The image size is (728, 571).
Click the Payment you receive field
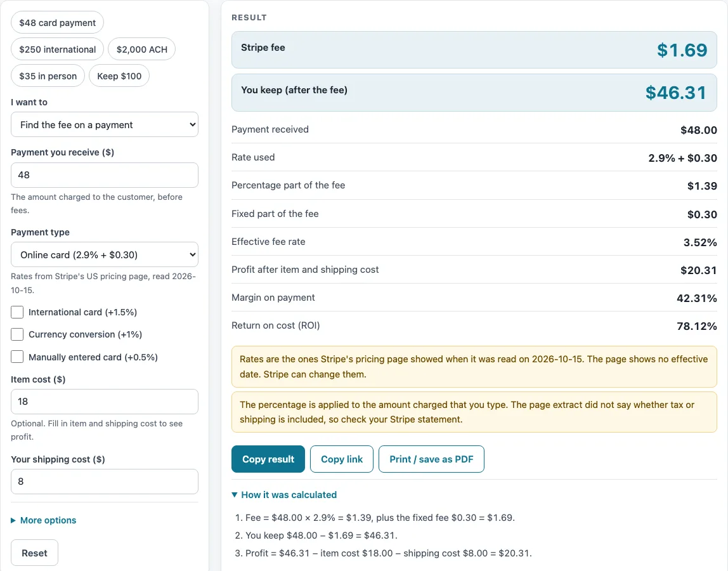click(105, 175)
